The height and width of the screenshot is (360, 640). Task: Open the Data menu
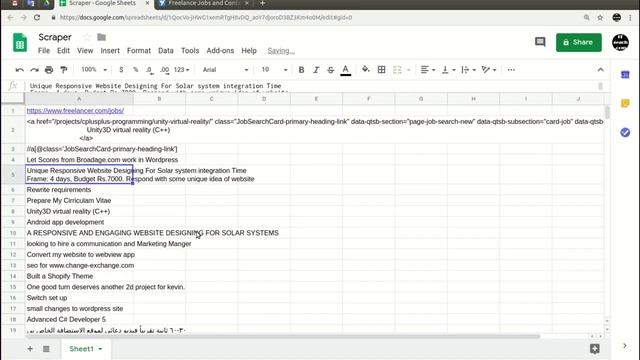tap(166, 51)
